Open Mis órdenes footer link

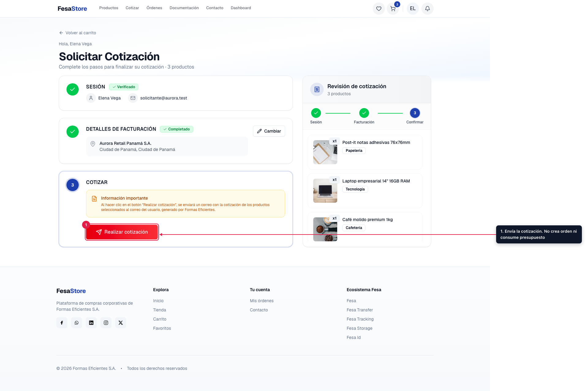point(262,301)
